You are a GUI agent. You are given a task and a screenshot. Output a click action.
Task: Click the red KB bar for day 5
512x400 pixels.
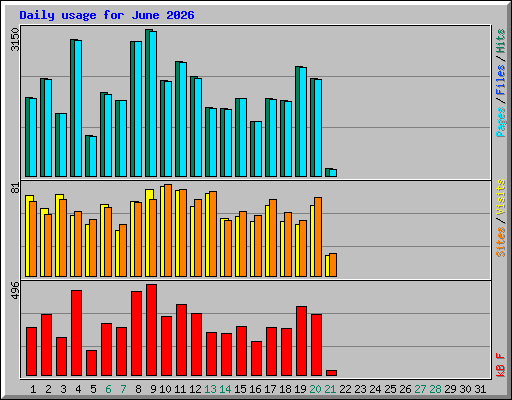[x=91, y=363]
